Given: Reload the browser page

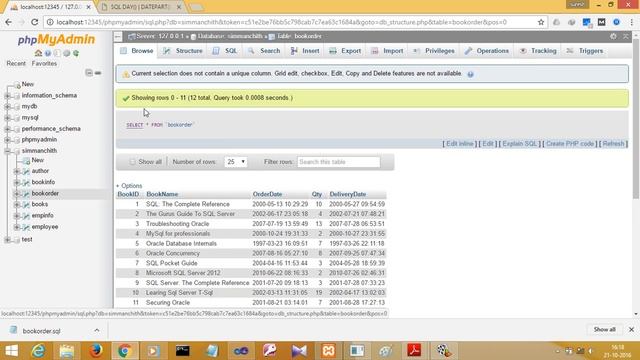Looking at the screenshot, I should tap(34, 22).
